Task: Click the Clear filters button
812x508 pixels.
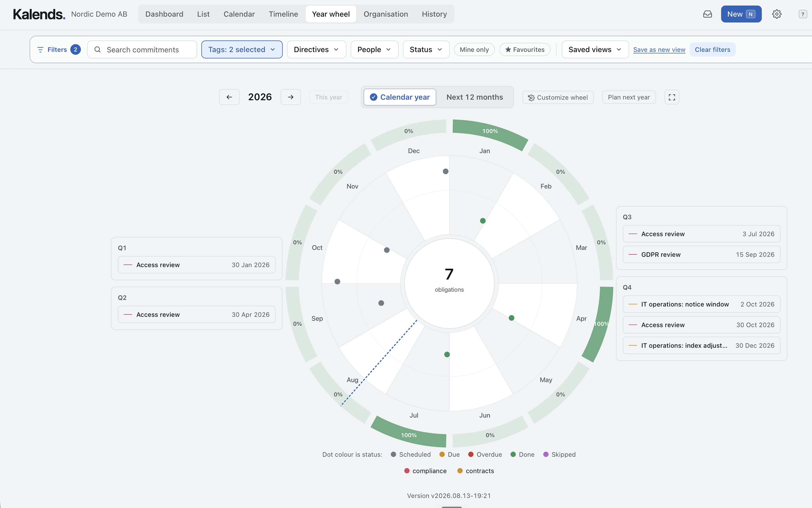Action: click(712, 49)
